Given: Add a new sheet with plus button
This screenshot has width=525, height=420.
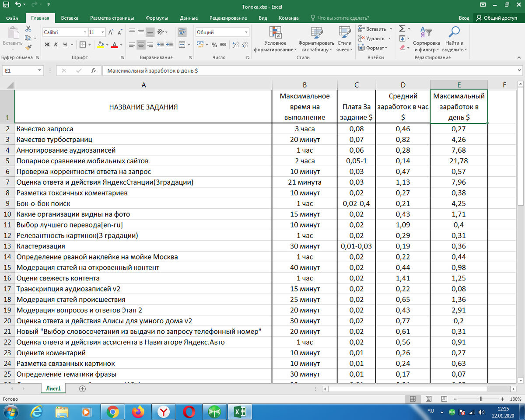Looking at the screenshot, I should [x=82, y=388].
